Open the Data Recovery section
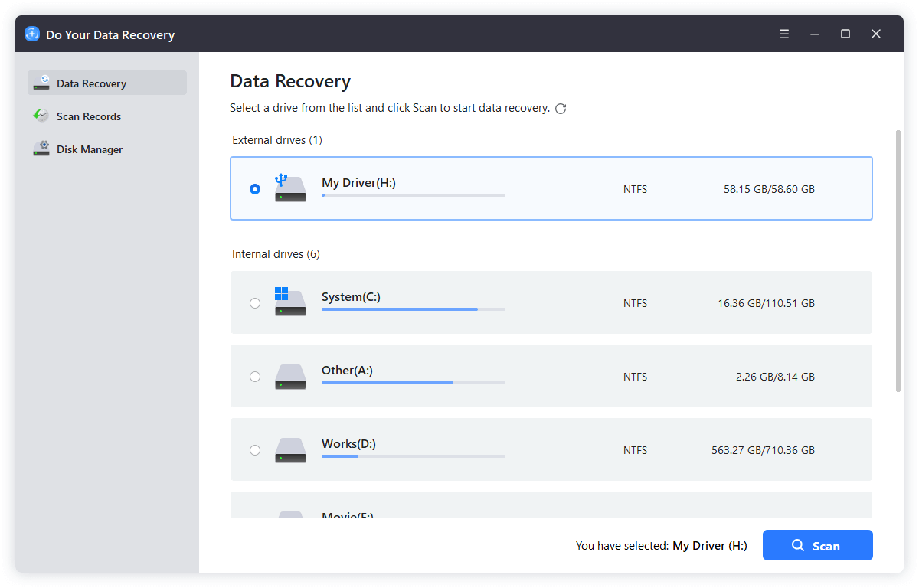 (x=107, y=83)
